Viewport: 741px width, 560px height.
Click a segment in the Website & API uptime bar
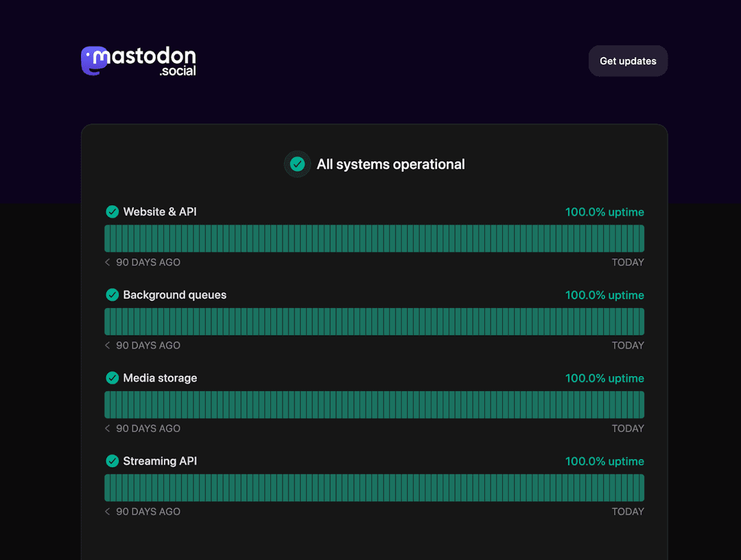374,238
